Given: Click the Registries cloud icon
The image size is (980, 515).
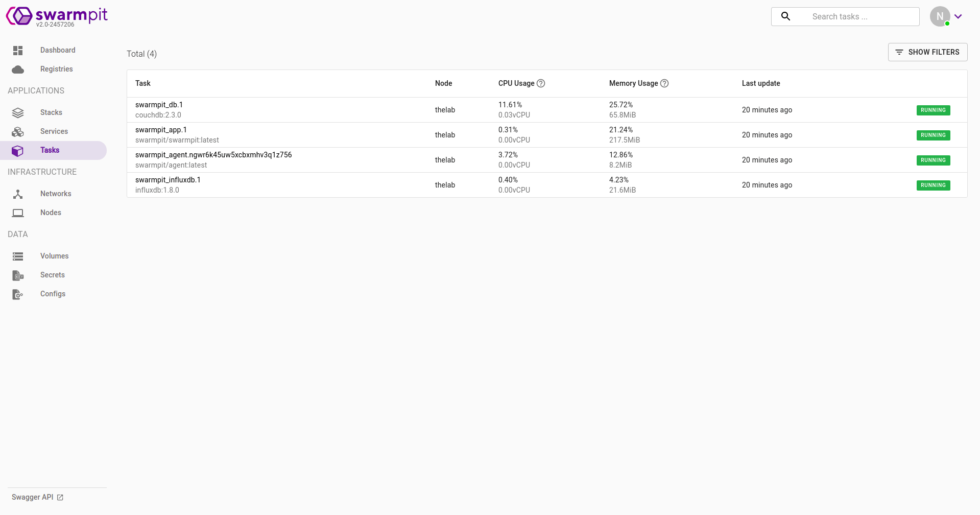Looking at the screenshot, I should (x=18, y=69).
